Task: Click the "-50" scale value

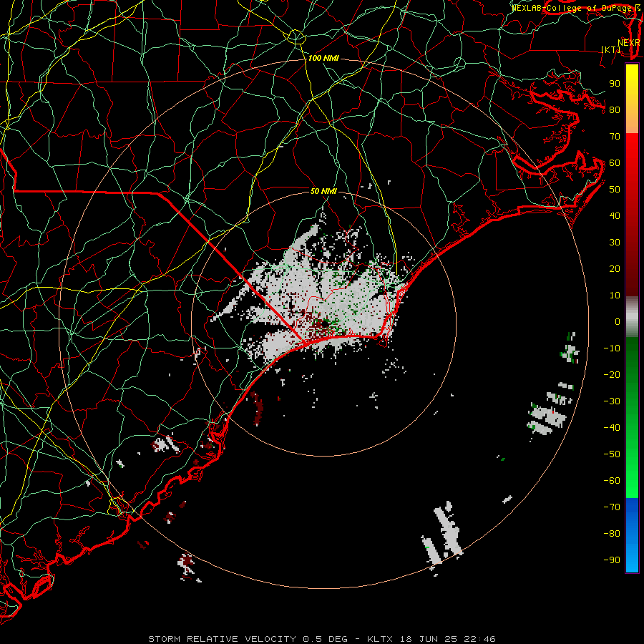Action: 612,454
